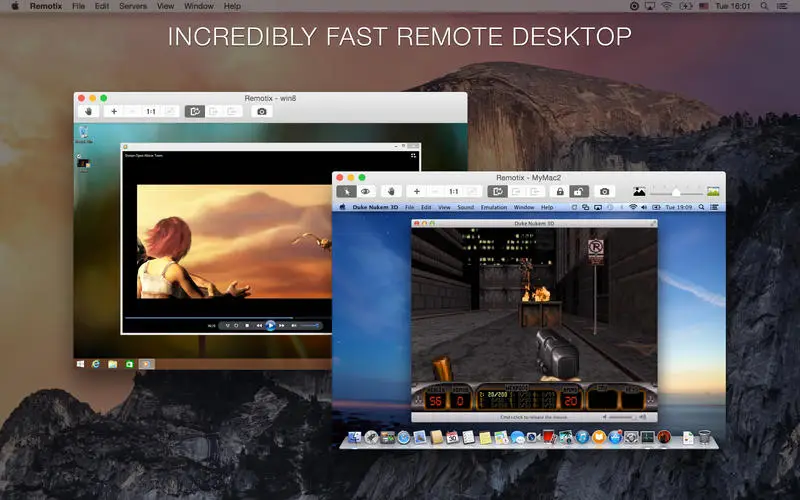Click low quality picture icon left of slider
The width and height of the screenshot is (800, 500).
point(639,192)
